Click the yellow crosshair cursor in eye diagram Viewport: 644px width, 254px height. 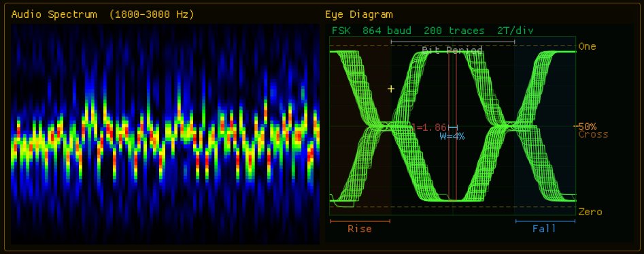[x=391, y=89]
